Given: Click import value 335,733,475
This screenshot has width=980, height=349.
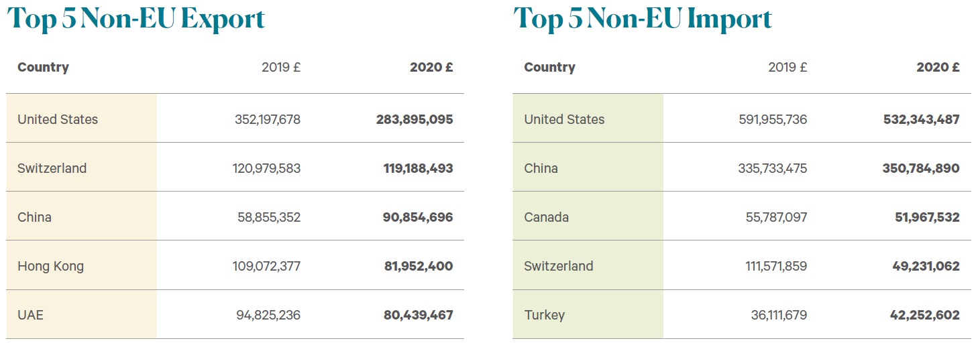Looking at the screenshot, I should pos(773,168).
